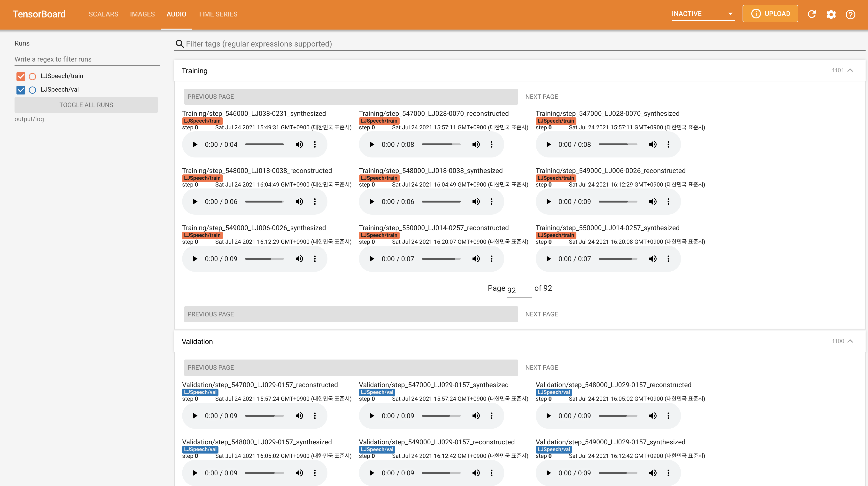The width and height of the screenshot is (868, 486).
Task: Play the step_546000_LJ038-0231_synthesized audio clip
Action: pyautogui.click(x=195, y=145)
